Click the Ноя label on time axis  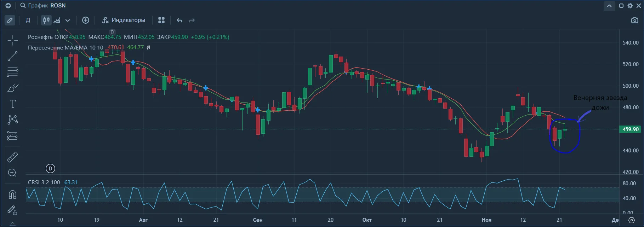click(x=486, y=220)
